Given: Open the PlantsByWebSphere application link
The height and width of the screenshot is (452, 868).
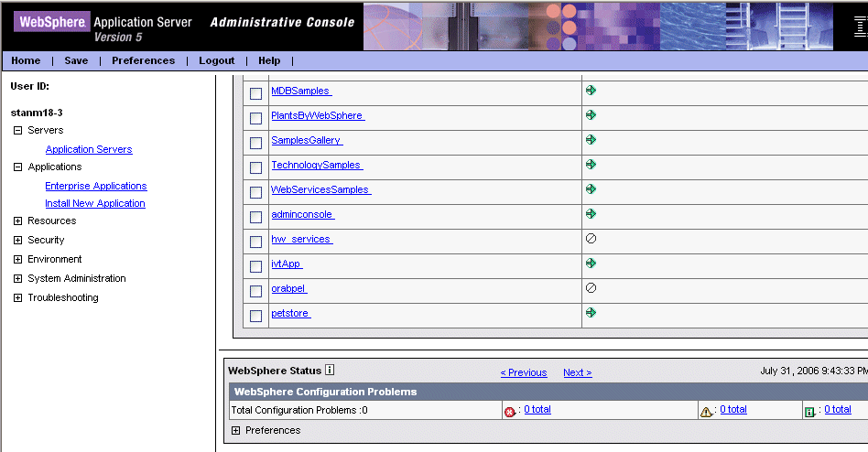Looking at the screenshot, I should [319, 115].
